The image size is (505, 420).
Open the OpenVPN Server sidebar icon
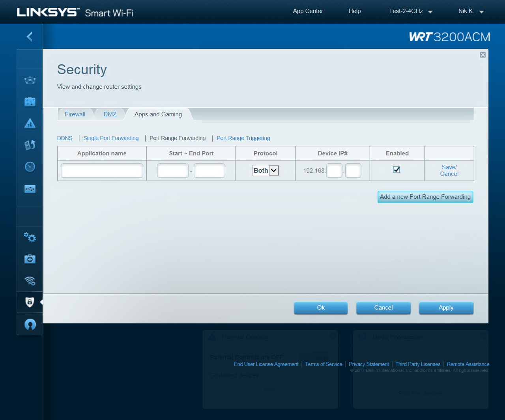(30, 324)
